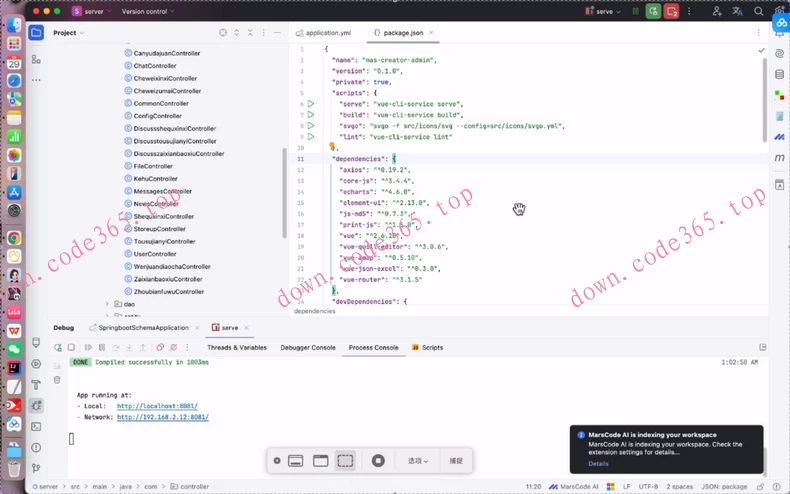This screenshot has height=494, width=790.
Task: Run the 'serve' script gutter arrow
Action: pyautogui.click(x=311, y=104)
